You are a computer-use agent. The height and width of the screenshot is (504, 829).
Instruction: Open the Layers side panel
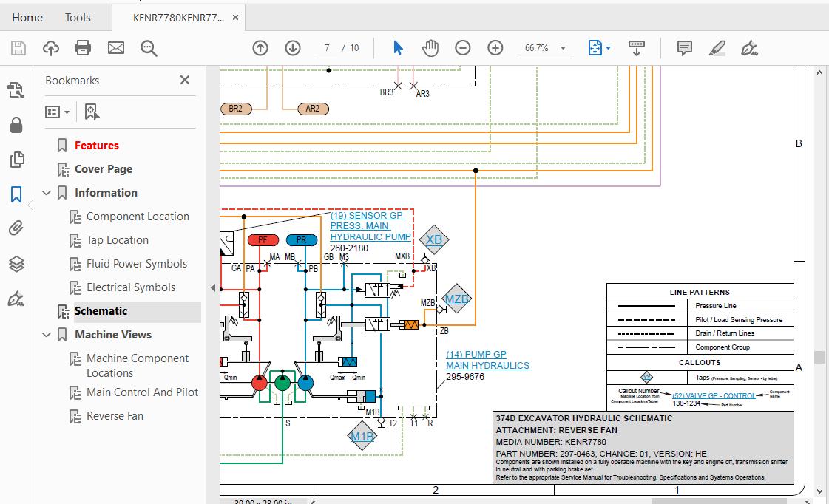16,263
